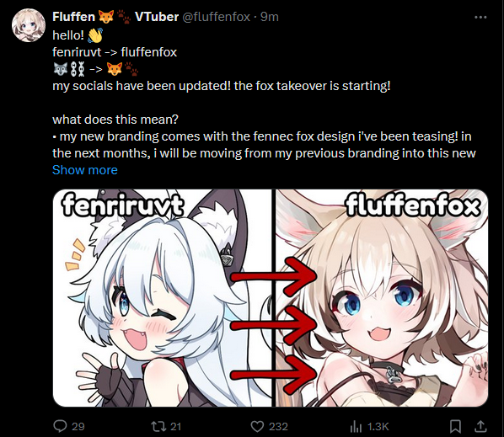Open the 9m timestamp permalink
Image resolution: width=504 pixels, height=437 pixels.
pyautogui.click(x=270, y=17)
